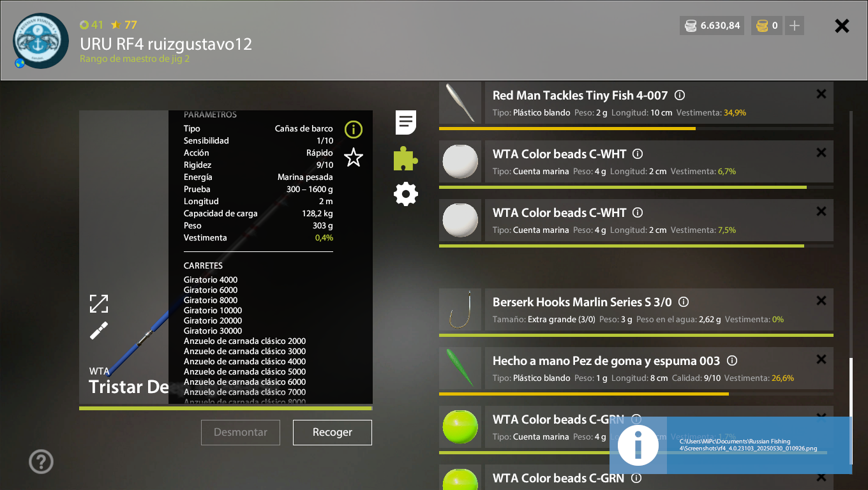Remove Berserk Hooks Marlin Series hook
This screenshot has width=868, height=490.
pyautogui.click(x=821, y=301)
